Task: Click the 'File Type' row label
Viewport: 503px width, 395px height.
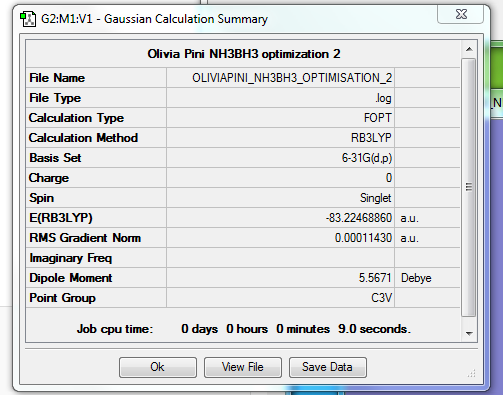Action: [55, 98]
